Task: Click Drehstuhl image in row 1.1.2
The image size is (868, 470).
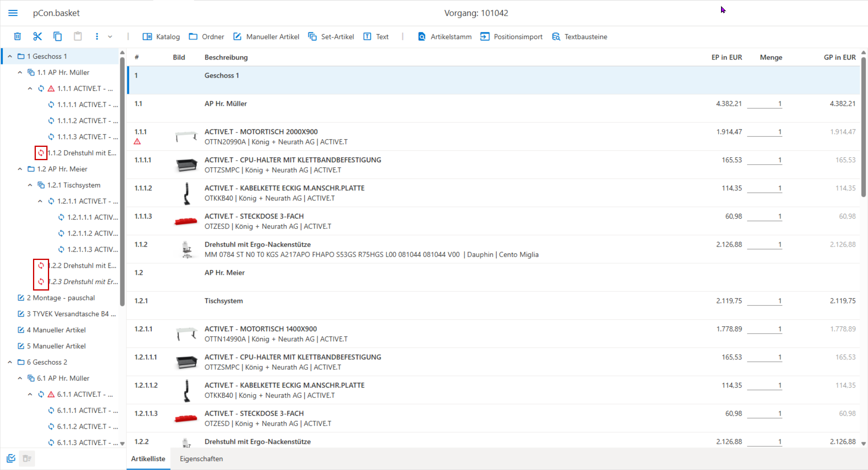Action: pos(187,249)
